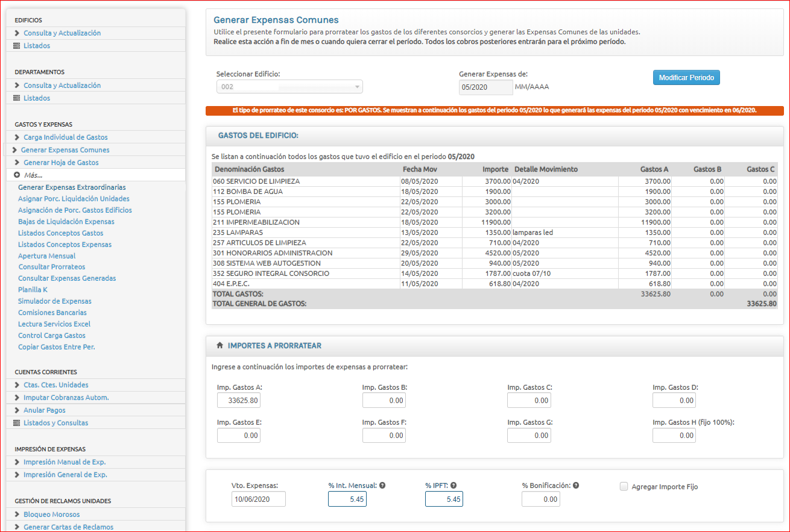Image resolution: width=790 pixels, height=532 pixels.
Task: Click the Imp. Gastos C input field
Action: click(x=529, y=400)
